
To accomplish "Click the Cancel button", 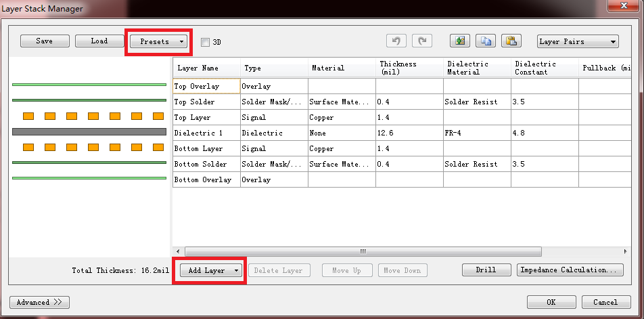I will click(x=606, y=302).
